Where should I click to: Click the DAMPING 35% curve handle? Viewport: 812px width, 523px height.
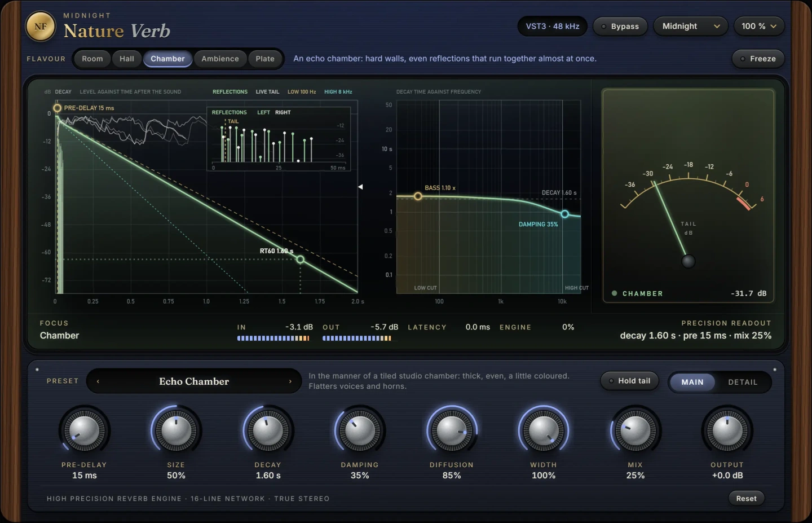(x=564, y=214)
